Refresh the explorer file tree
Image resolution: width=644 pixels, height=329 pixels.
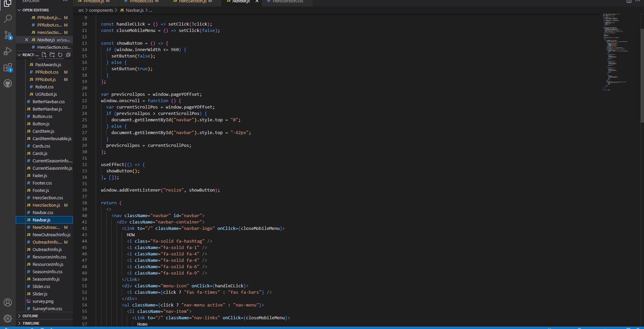[x=60, y=55]
